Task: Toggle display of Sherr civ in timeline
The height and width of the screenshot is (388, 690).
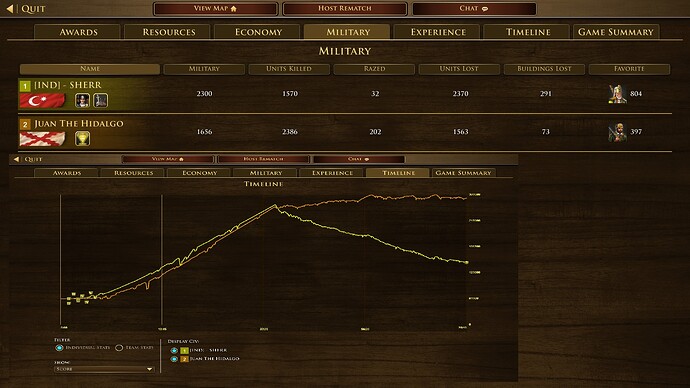Action: [x=174, y=350]
